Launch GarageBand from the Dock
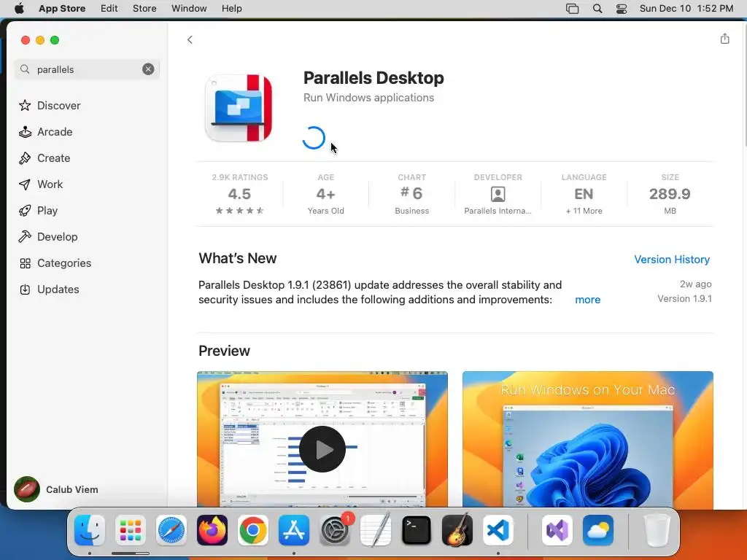Viewport: 747px width, 560px height. 457,530
